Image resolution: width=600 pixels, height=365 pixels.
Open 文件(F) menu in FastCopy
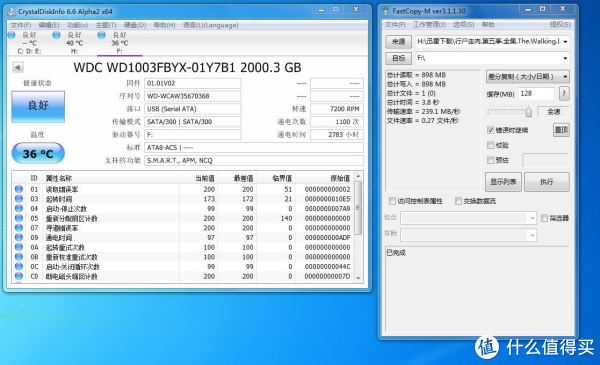(395, 25)
